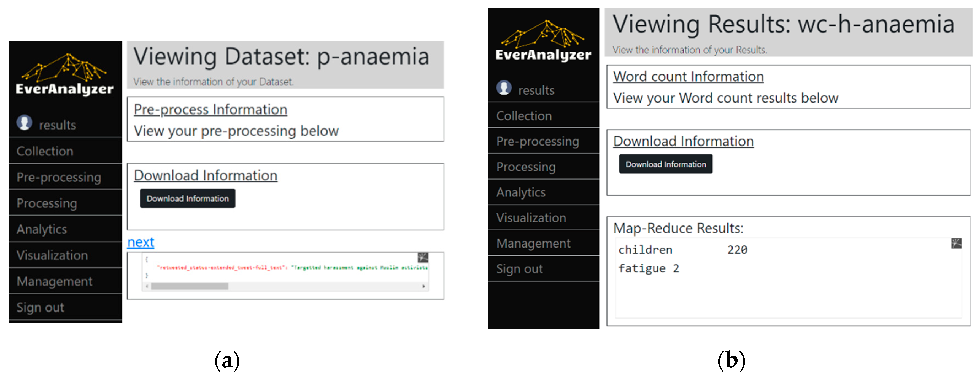Click user avatar icon beside results in dataset view
The height and width of the screenshot is (384, 980).
tap(24, 123)
